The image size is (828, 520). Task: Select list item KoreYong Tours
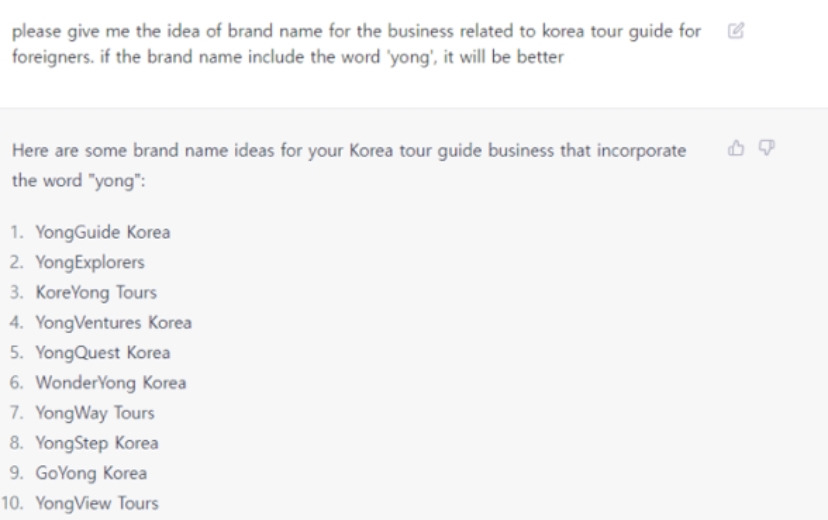[96, 292]
